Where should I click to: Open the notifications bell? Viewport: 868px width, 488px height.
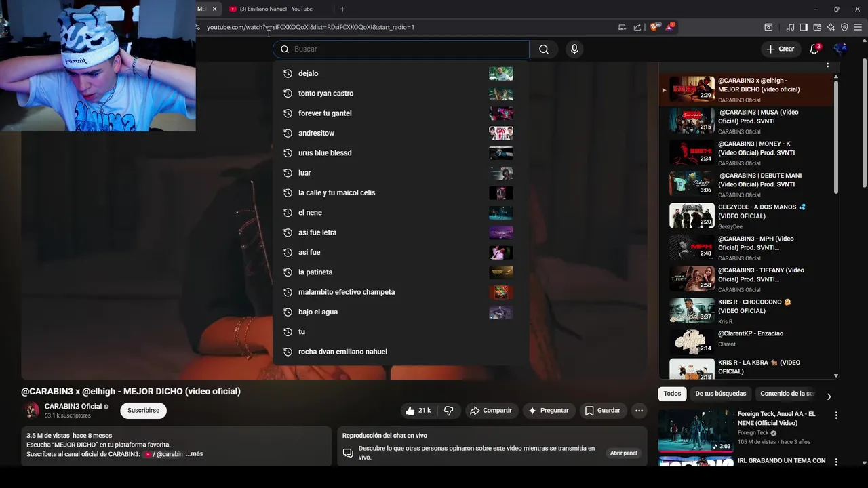pyautogui.click(x=814, y=49)
